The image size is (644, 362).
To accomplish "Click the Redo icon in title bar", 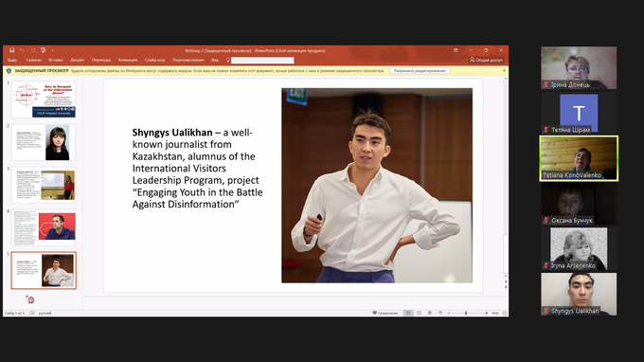I will (33, 50).
